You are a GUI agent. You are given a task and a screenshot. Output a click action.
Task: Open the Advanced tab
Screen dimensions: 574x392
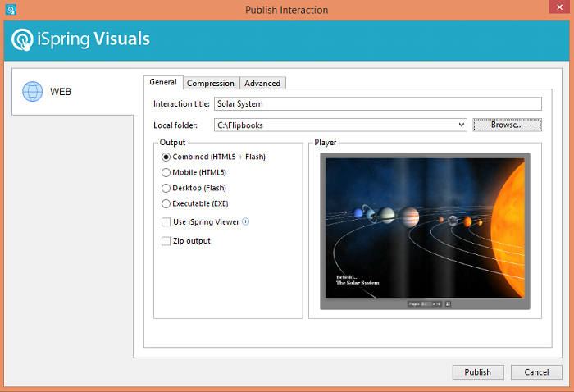pyautogui.click(x=262, y=83)
